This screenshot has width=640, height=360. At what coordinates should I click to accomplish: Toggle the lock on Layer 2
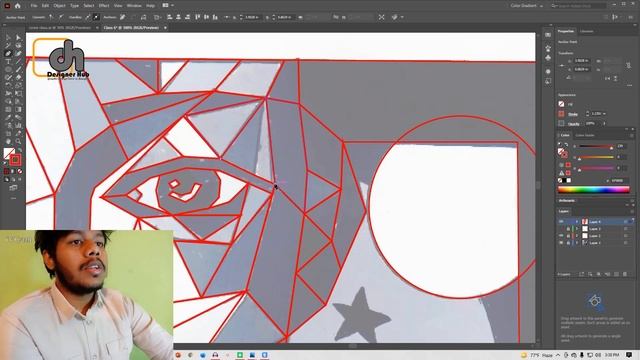point(568,236)
